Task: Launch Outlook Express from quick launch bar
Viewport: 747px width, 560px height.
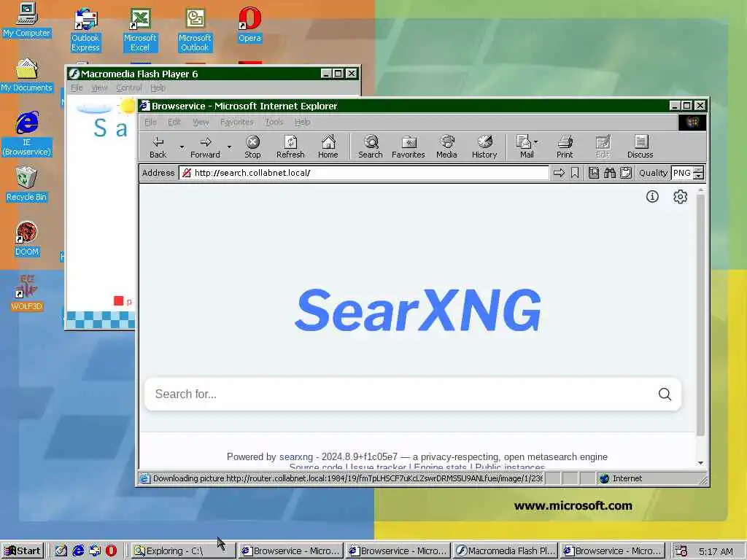Action: tap(95, 551)
